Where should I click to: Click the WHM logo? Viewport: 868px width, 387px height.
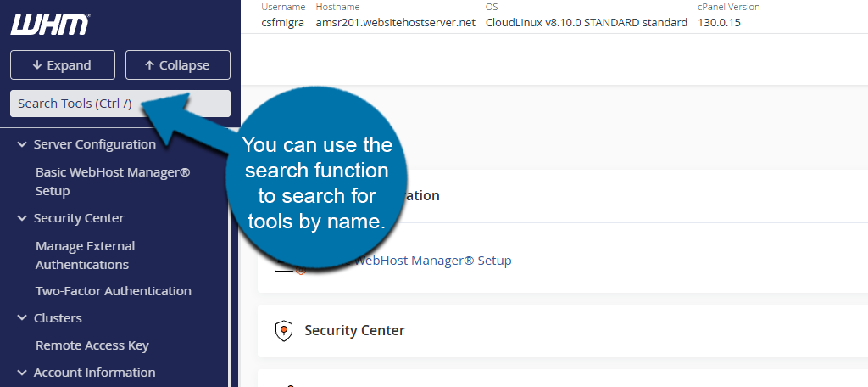pyautogui.click(x=49, y=25)
